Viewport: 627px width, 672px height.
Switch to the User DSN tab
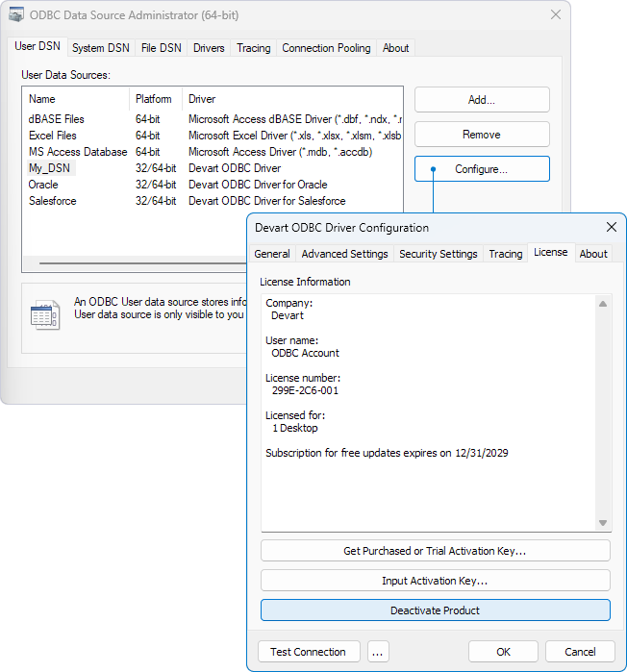38,46
